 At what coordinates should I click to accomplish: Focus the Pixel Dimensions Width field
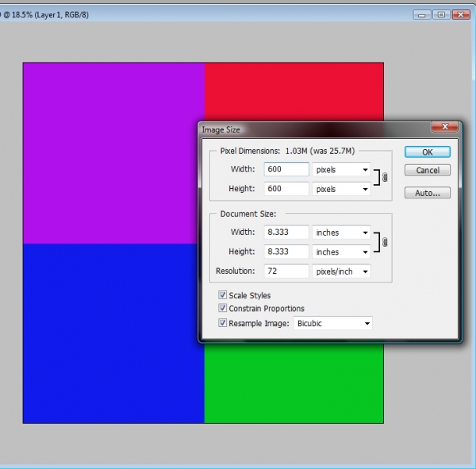286,169
